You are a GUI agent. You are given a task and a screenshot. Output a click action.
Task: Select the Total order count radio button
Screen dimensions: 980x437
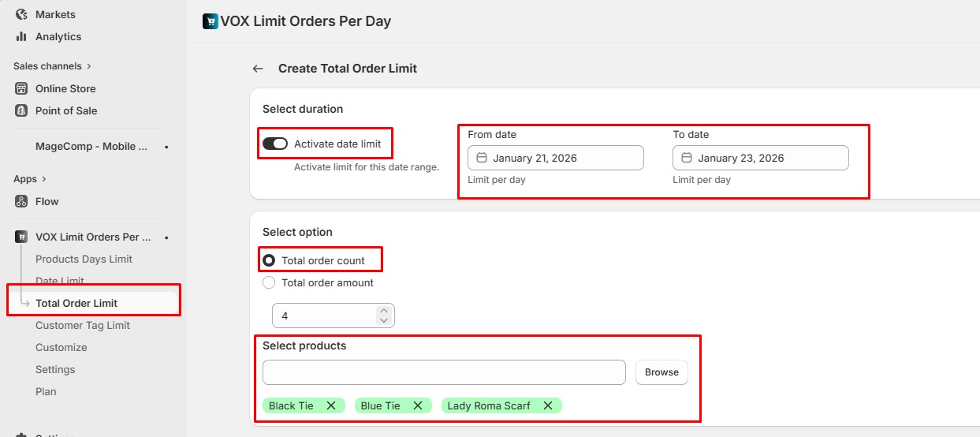(269, 260)
